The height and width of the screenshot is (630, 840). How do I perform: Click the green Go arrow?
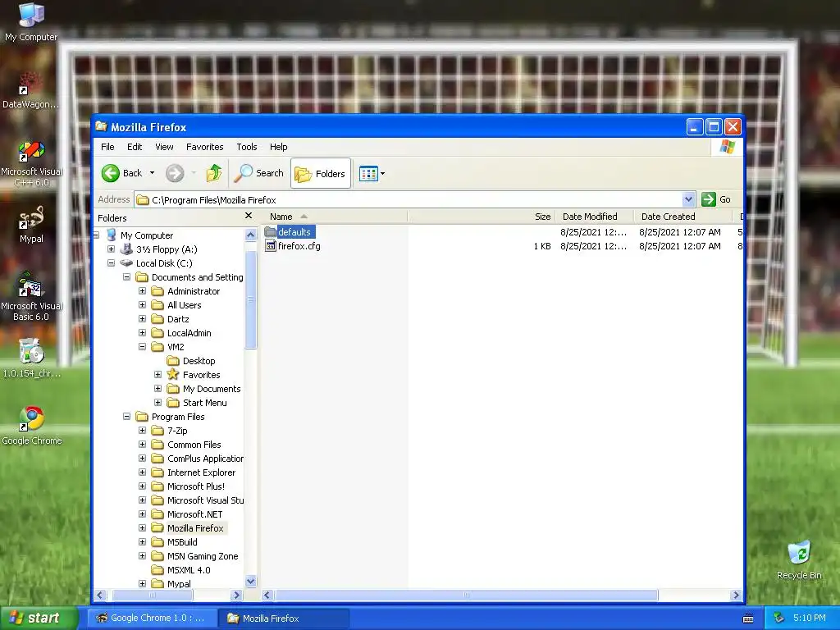709,199
